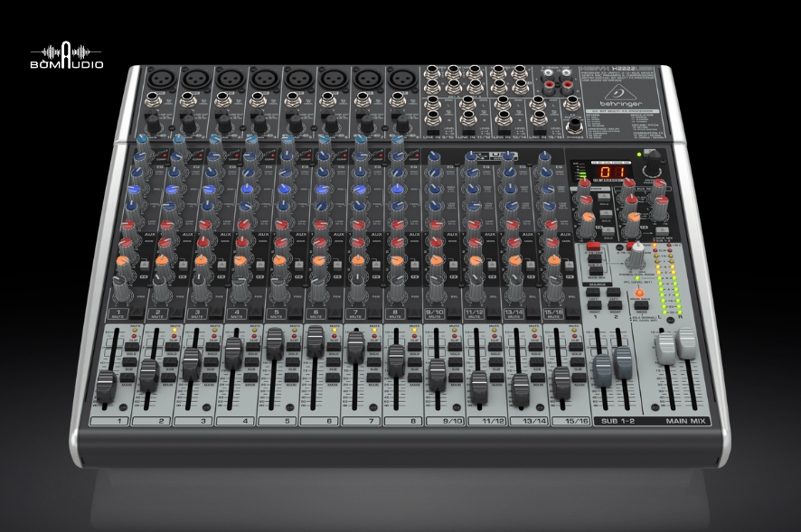Click the channel 3 XLR mic input
This screenshot has height=532, width=801.
230,79
